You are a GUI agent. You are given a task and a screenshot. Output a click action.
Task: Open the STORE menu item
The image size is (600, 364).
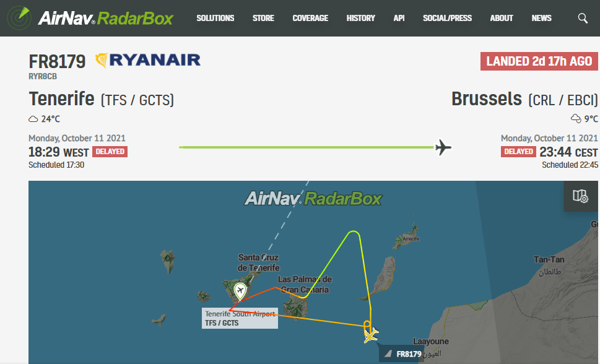click(x=263, y=19)
